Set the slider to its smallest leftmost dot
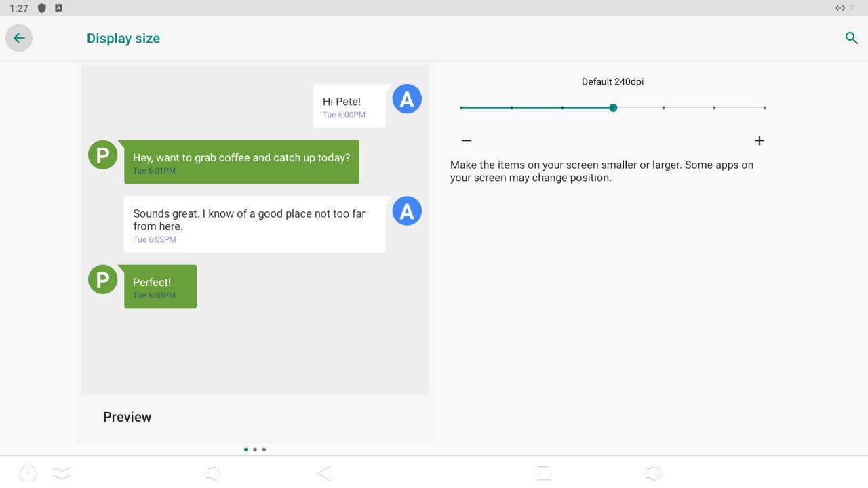868x488 pixels. coord(461,108)
